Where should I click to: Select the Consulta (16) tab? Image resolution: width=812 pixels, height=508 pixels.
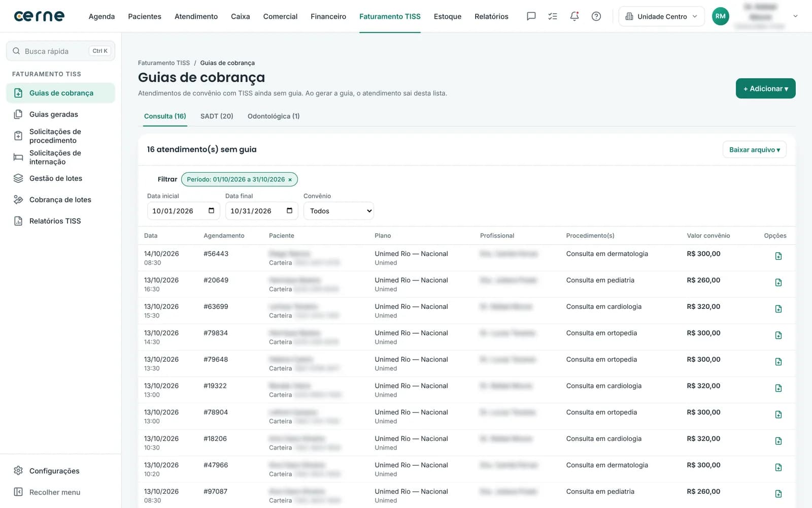[165, 116]
